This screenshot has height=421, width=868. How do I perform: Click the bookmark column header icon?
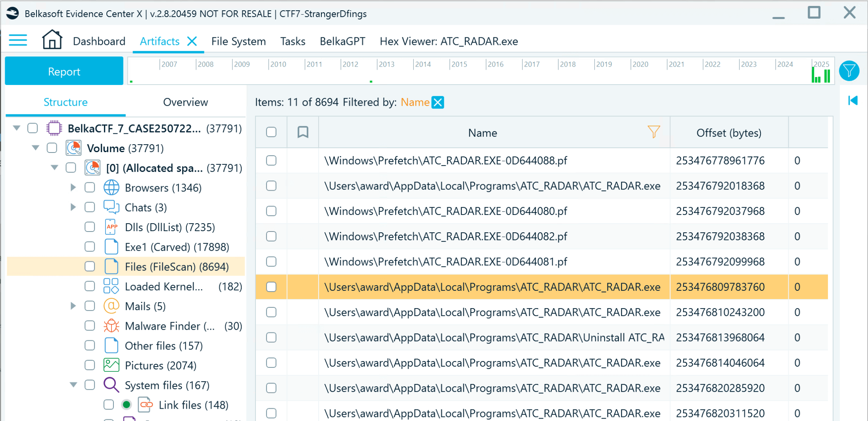(x=303, y=132)
